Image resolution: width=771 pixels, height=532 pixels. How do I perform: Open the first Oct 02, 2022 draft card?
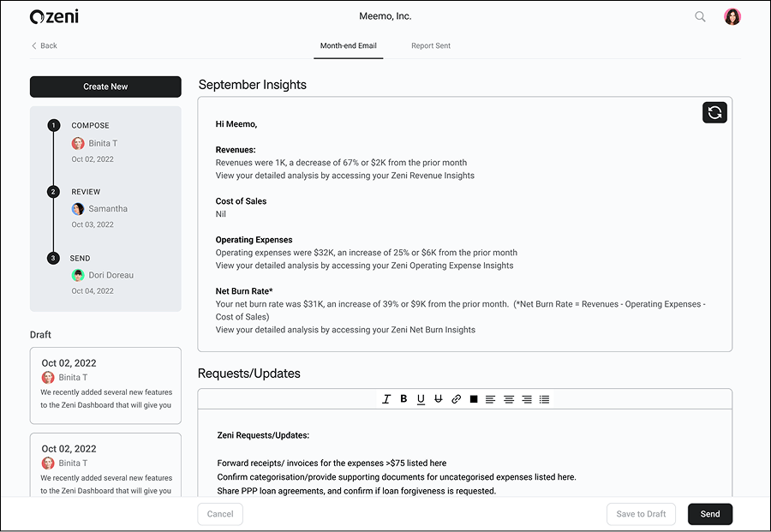(x=105, y=386)
